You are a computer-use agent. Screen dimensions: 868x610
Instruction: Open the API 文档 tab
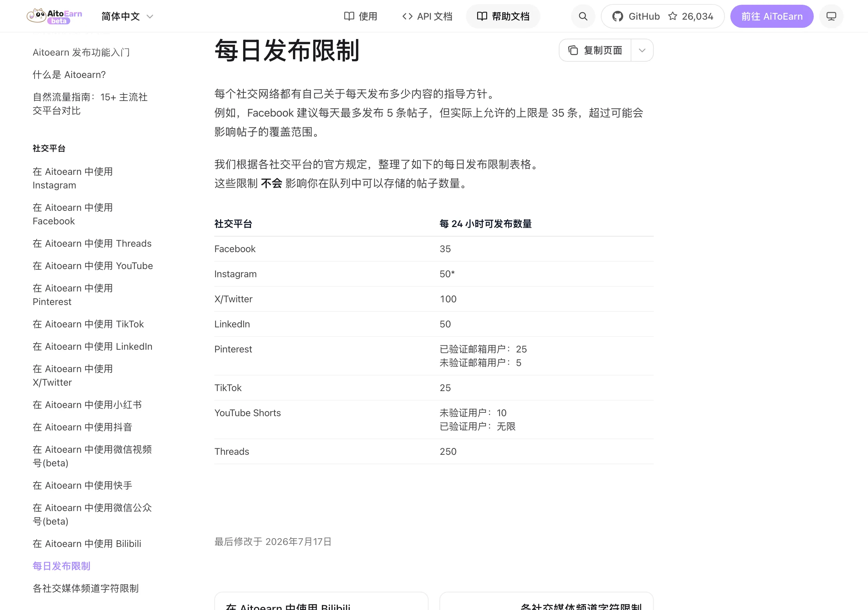click(427, 16)
